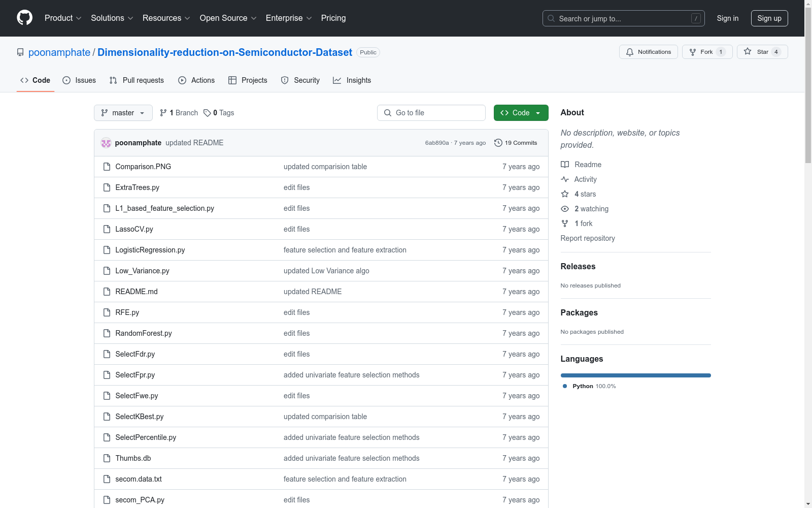The width and height of the screenshot is (812, 508).
Task: Open SelectFdr.py file
Action: 135,354
